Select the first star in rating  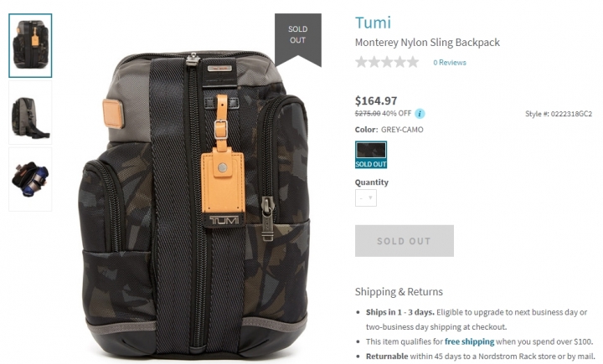(361, 62)
